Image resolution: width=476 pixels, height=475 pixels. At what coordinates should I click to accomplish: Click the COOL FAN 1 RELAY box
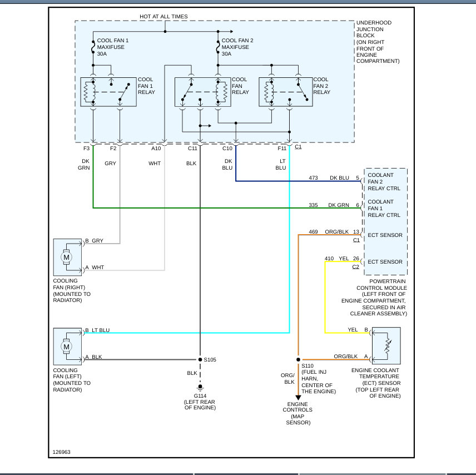click(108, 92)
